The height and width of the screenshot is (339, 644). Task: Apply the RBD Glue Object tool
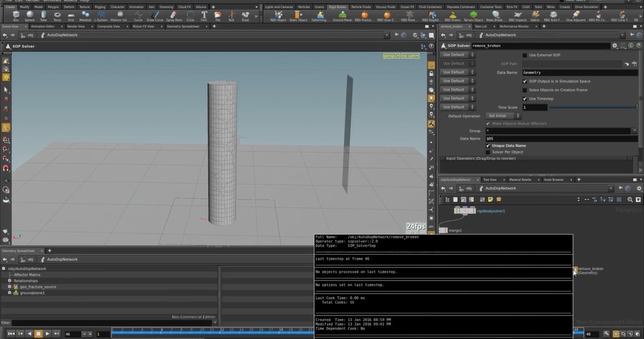pos(387,17)
